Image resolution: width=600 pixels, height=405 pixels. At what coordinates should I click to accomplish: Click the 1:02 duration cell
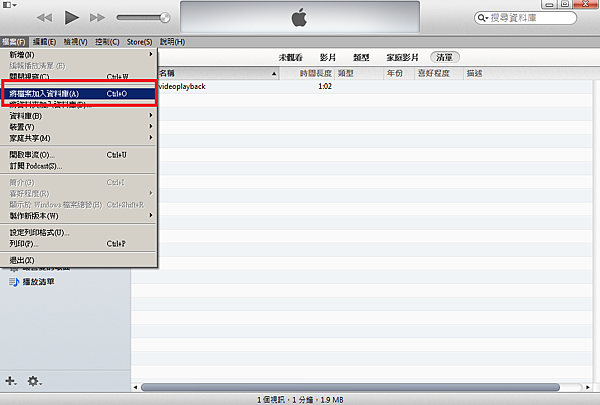tap(325, 87)
